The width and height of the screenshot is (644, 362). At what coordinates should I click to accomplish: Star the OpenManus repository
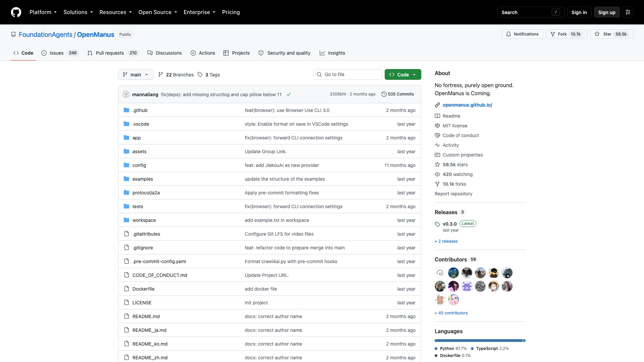[x=611, y=34]
